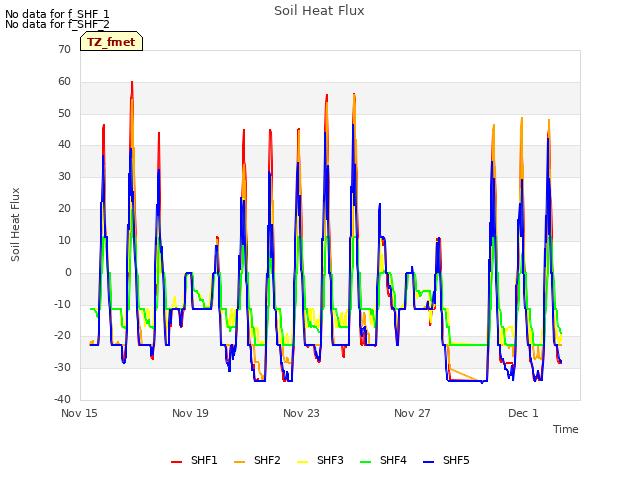The width and height of the screenshot is (640, 480).
Task: Click the 60 y-axis tick label
Action: (64, 82)
